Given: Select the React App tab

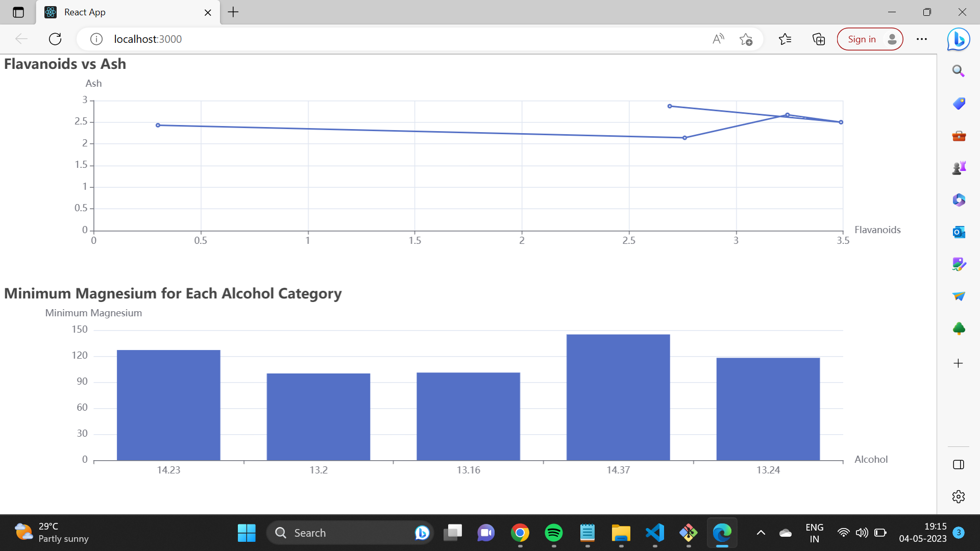Looking at the screenshot, I should pos(128,12).
